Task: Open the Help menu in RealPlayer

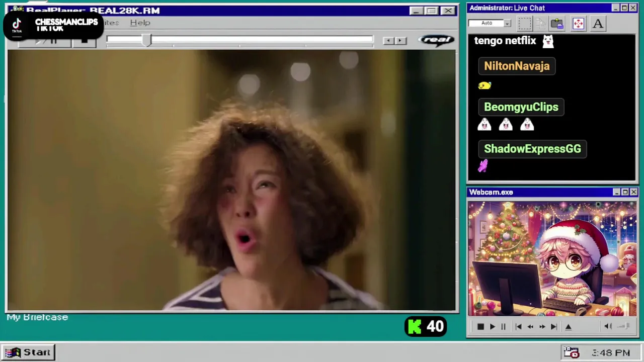Action: 140,23
